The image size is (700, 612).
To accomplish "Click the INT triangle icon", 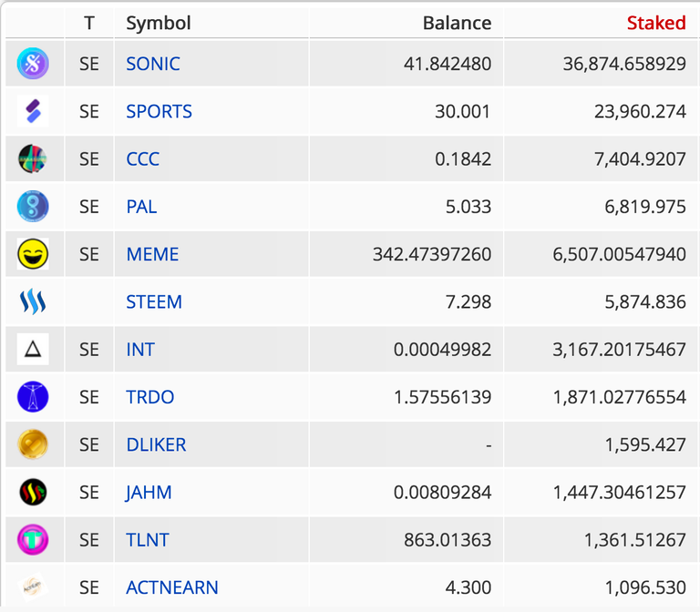I will tap(33, 350).
